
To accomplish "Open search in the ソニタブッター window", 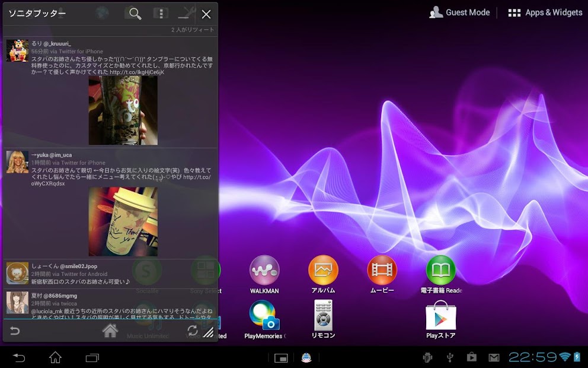I will [135, 14].
